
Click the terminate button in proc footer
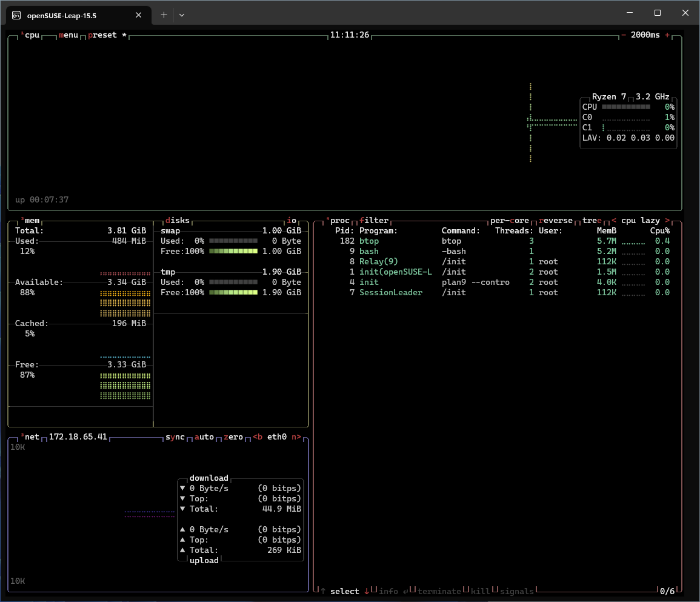[x=439, y=591]
